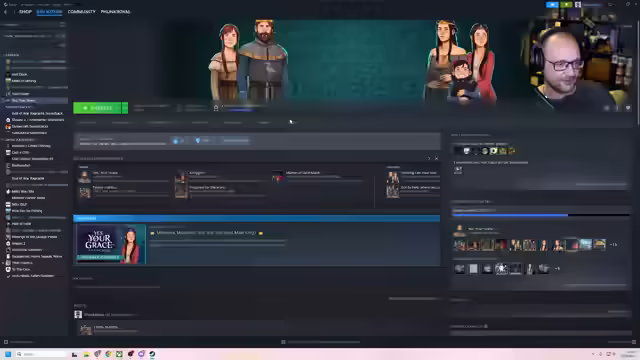Click Add a Game icon at bottom left

[x=6, y=342]
